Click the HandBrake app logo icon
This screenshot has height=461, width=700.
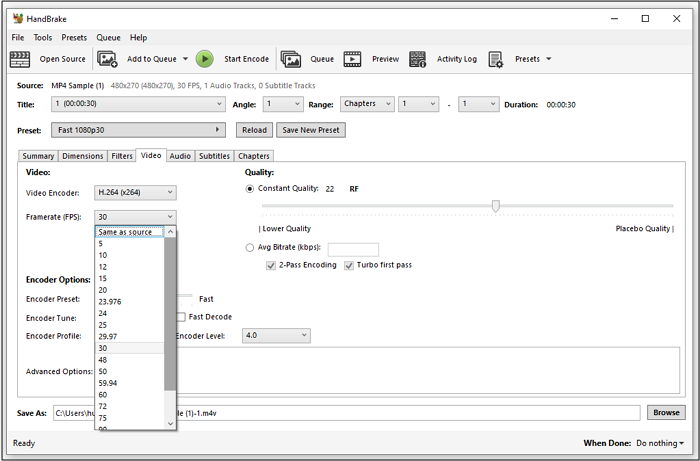click(17, 18)
